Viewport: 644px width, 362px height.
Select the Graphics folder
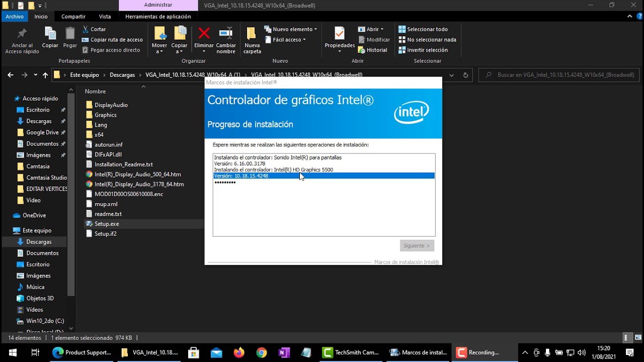[105, 115]
